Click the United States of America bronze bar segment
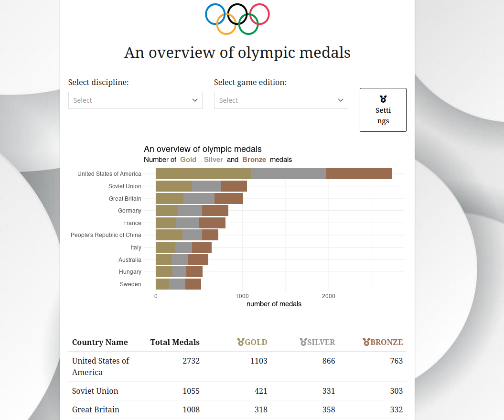 [x=359, y=173]
